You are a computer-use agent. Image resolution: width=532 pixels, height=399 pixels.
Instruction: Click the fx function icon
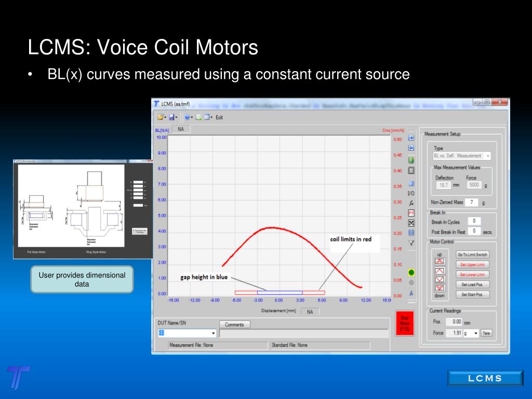(411, 203)
